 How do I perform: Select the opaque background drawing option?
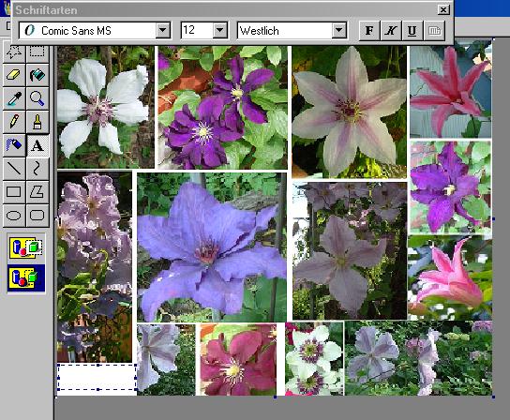tap(26, 247)
